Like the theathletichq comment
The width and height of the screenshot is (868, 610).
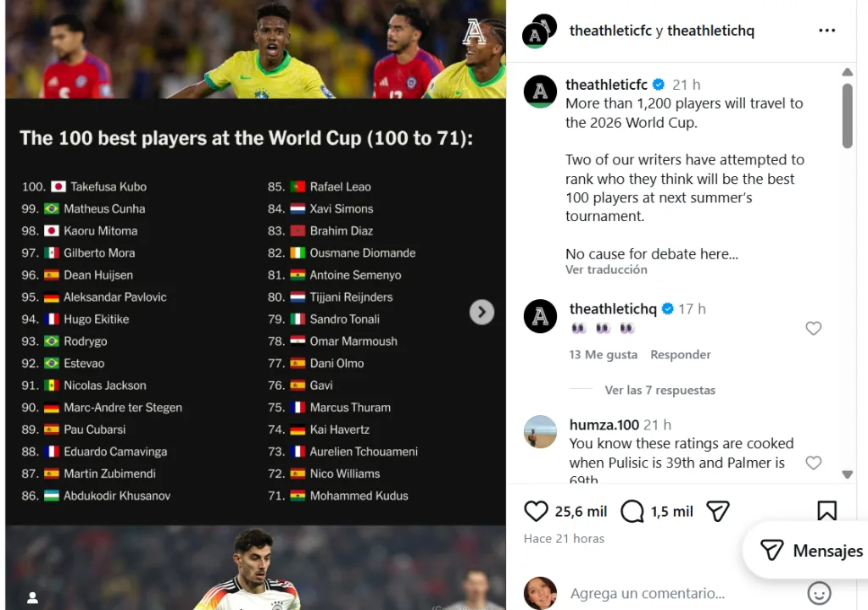click(x=813, y=328)
